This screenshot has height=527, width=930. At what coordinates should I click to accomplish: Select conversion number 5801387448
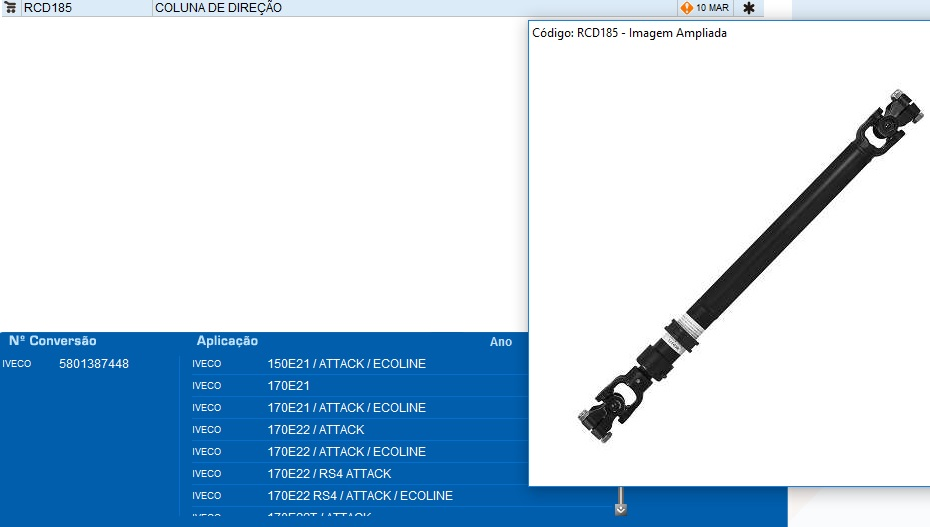point(94,364)
